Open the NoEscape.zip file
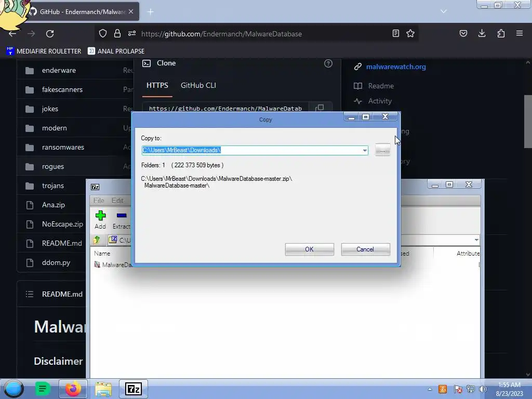Viewport: 532px width, 399px height. (62, 224)
